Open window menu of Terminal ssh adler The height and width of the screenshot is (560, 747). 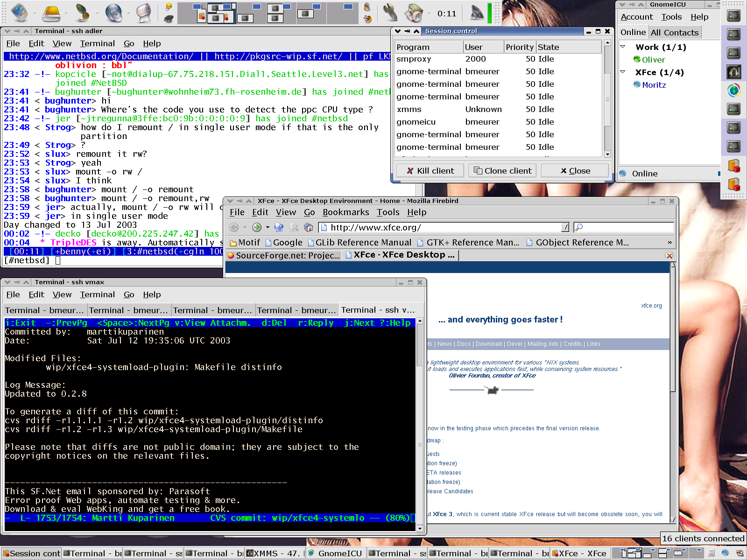[7, 31]
